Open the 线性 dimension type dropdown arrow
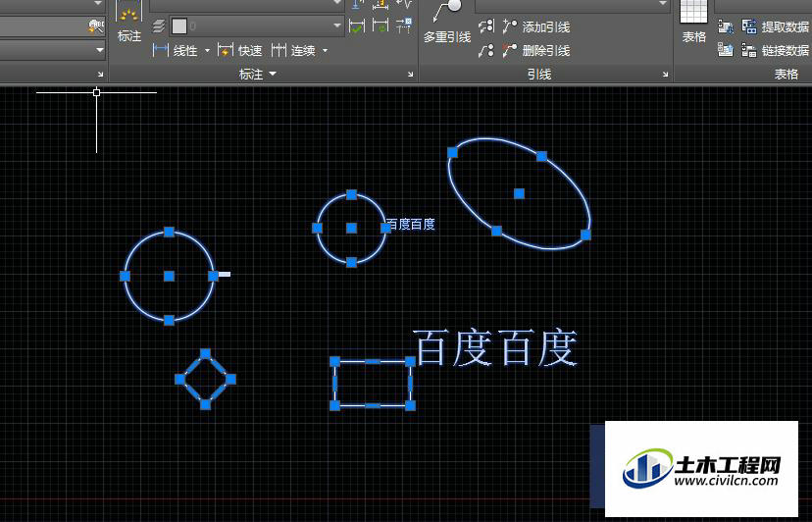This screenshot has height=522, width=812. 207,51
